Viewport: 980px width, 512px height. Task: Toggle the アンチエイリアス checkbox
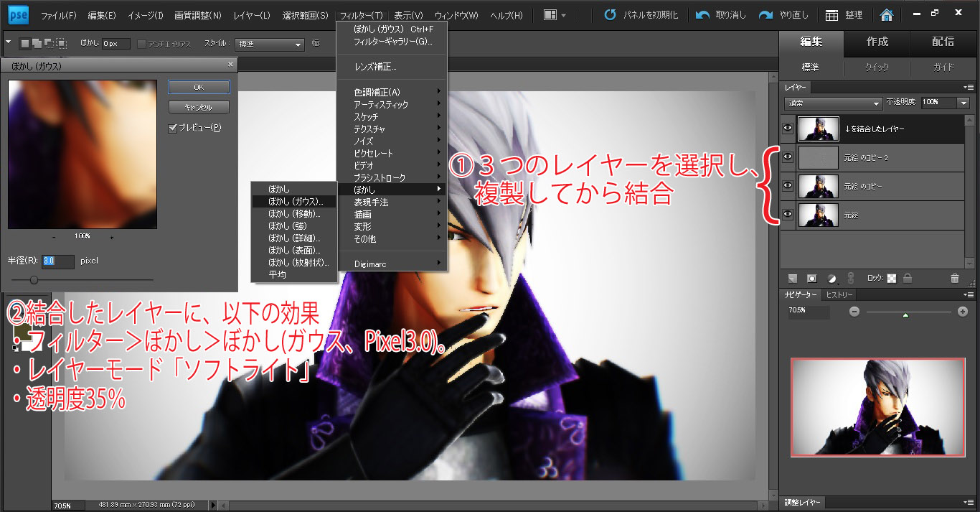click(x=141, y=44)
